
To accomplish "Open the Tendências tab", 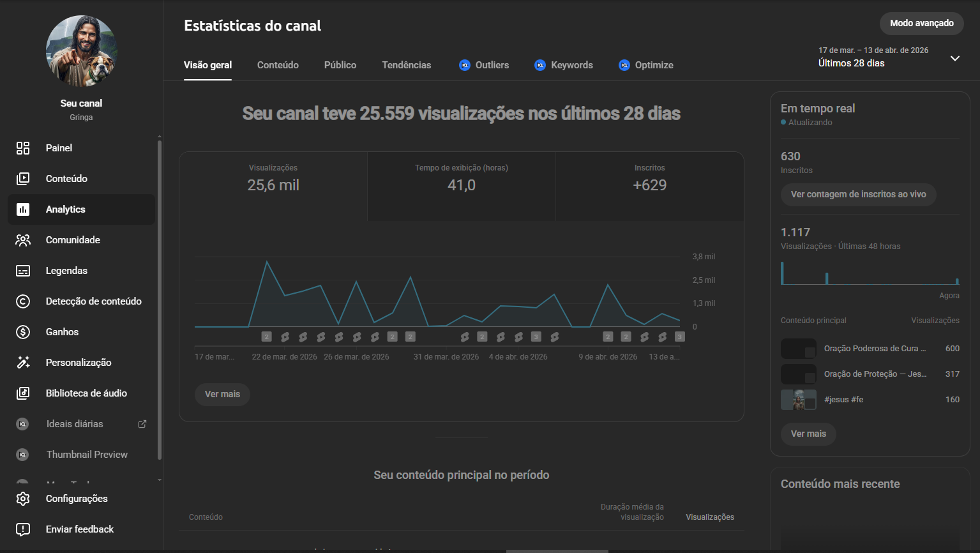I will click(x=406, y=65).
